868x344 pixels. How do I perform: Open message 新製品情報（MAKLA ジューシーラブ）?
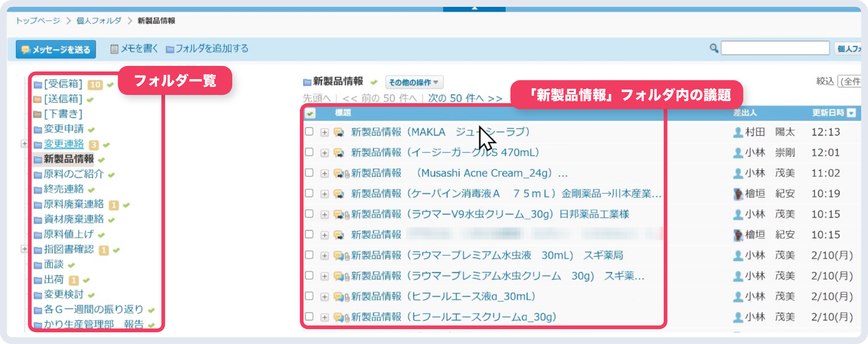440,132
